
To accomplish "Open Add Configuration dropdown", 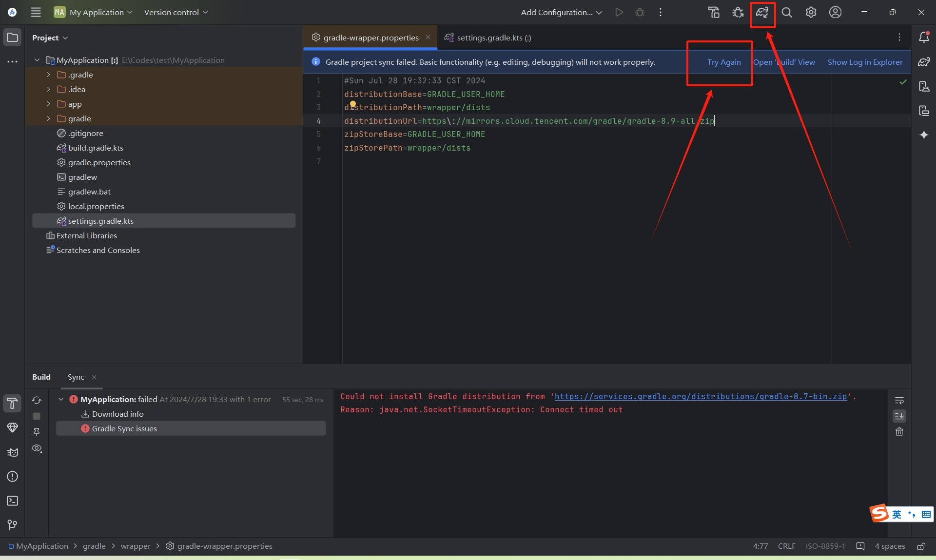I will coord(562,12).
